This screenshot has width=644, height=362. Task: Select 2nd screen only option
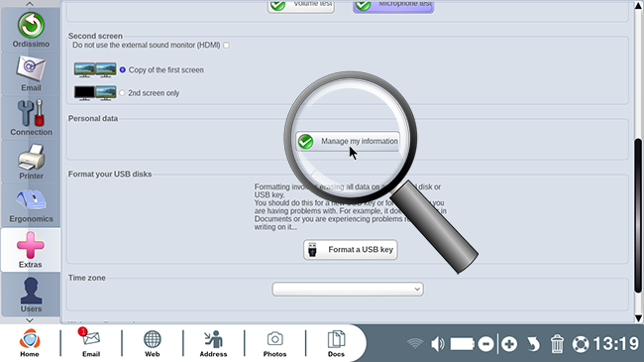(122, 93)
